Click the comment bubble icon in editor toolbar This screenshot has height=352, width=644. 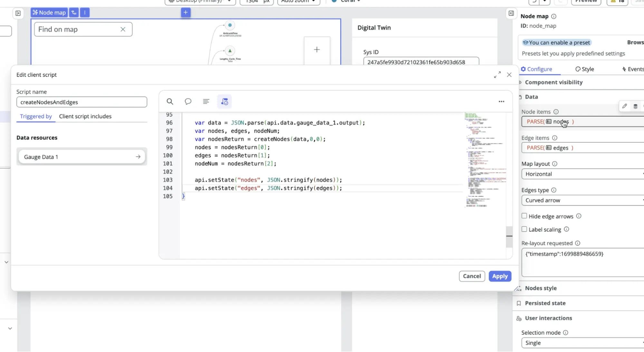pyautogui.click(x=188, y=101)
